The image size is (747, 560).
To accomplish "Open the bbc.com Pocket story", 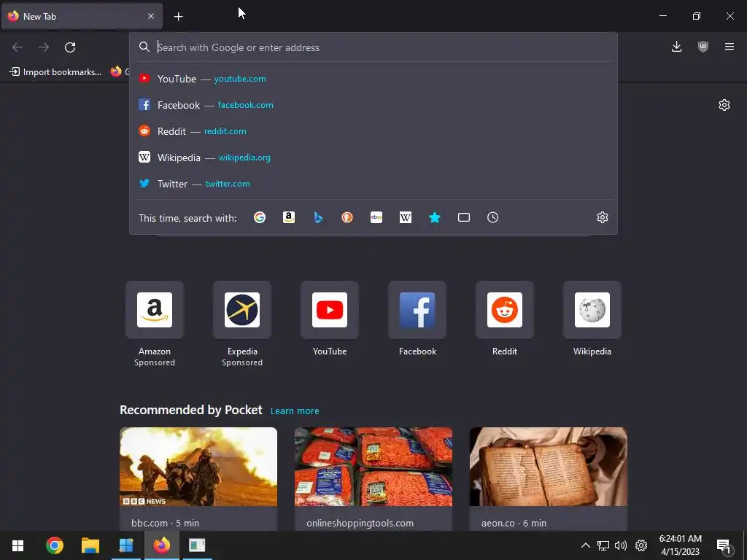I will pyautogui.click(x=198, y=478).
